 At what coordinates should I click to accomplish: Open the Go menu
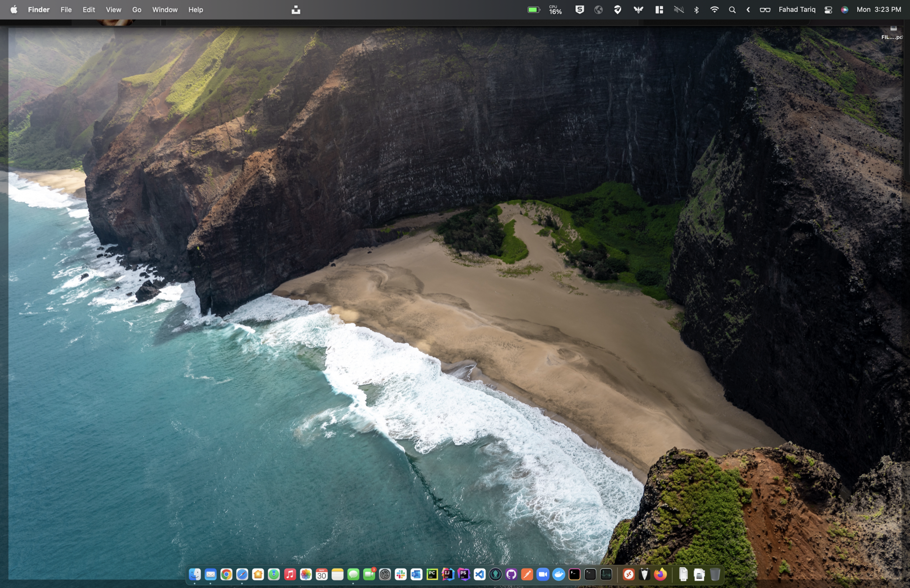pos(136,10)
